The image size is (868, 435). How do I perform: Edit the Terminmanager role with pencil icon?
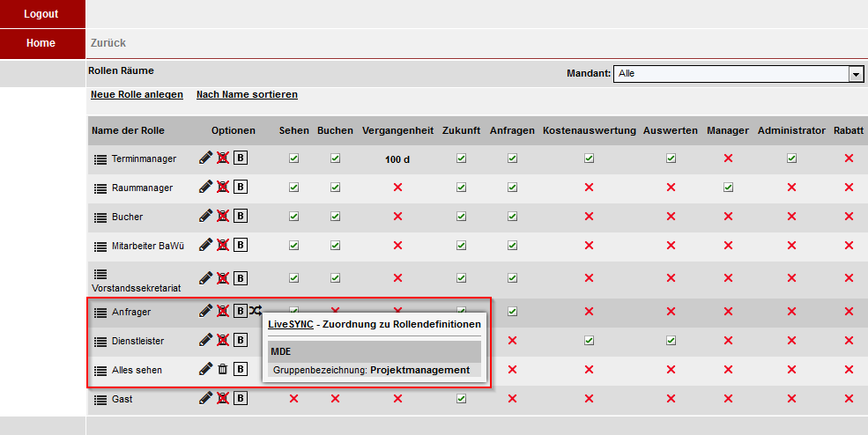[x=205, y=159]
